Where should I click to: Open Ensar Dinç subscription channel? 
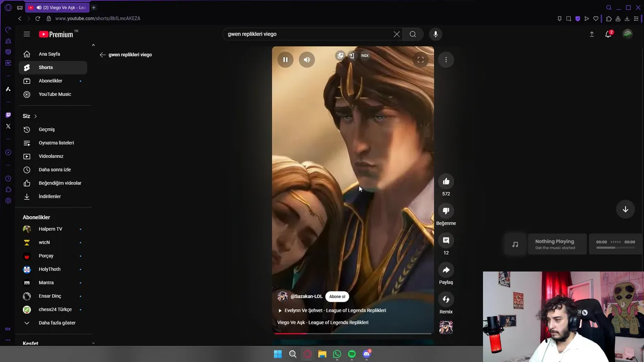[x=53, y=296]
